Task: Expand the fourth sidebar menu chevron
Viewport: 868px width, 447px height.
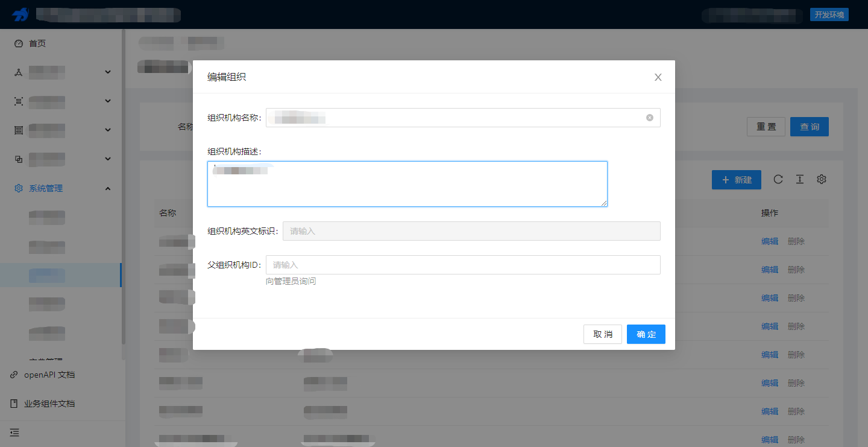Action: pyautogui.click(x=107, y=159)
